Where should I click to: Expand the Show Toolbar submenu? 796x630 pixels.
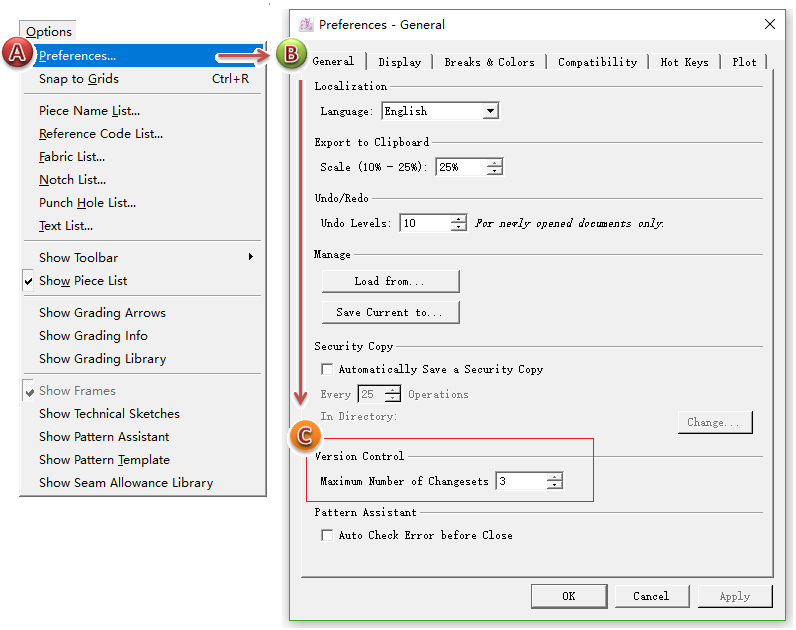(250, 258)
